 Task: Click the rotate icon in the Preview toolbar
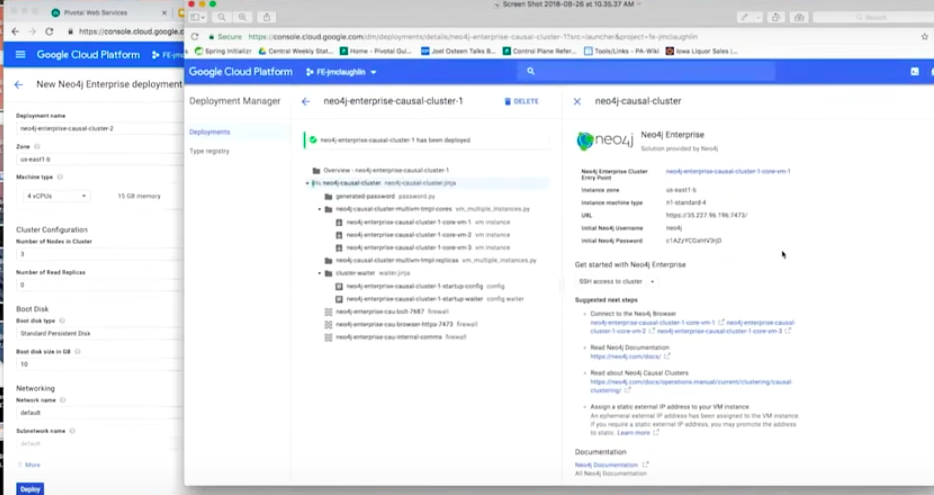pos(776,17)
